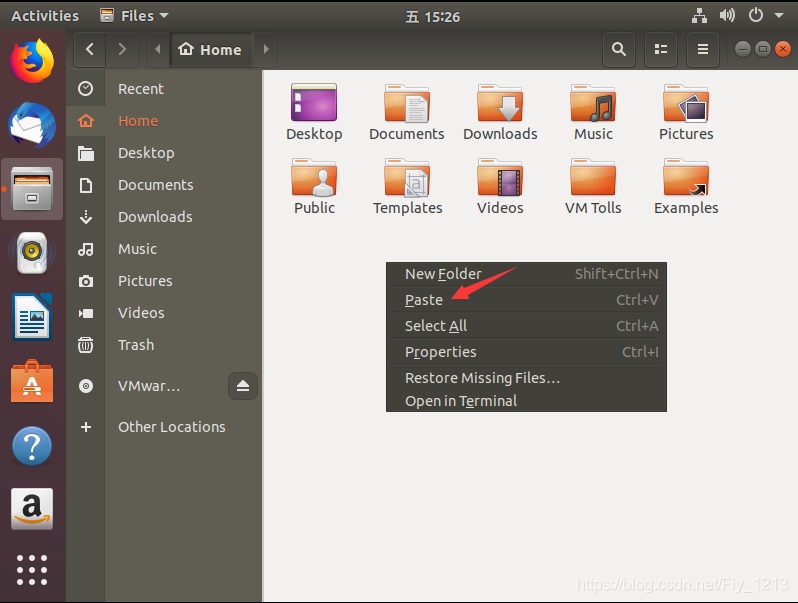The width and height of the screenshot is (798, 603).
Task: Open Downloads in the sidebar
Action: [x=164, y=217]
